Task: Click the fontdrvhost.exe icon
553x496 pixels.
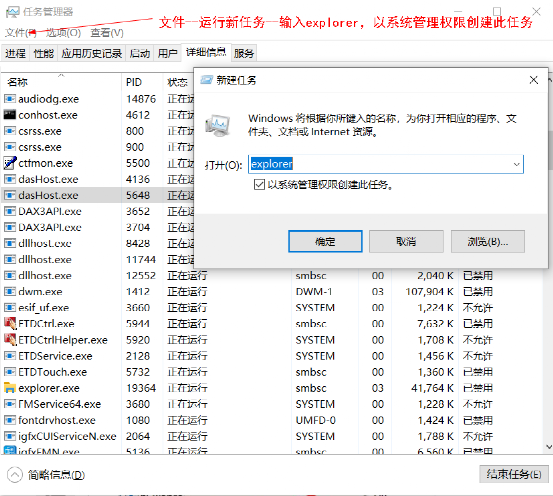Action: pos(10,420)
